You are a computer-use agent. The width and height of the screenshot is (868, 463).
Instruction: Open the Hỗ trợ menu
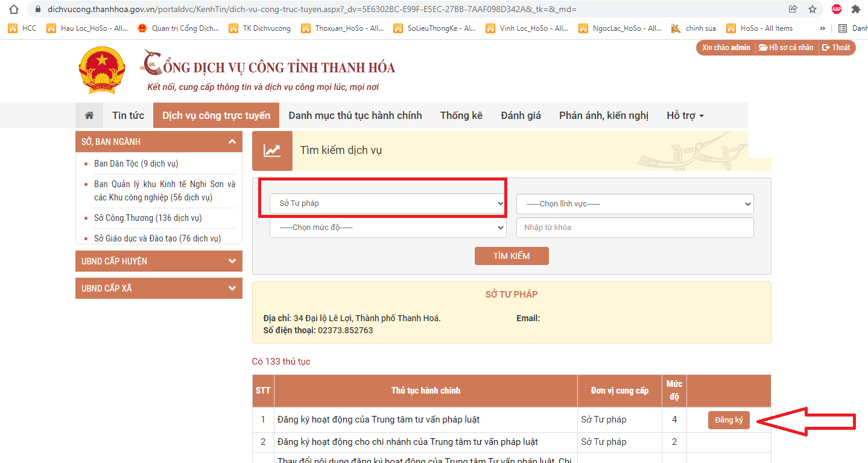(x=685, y=115)
